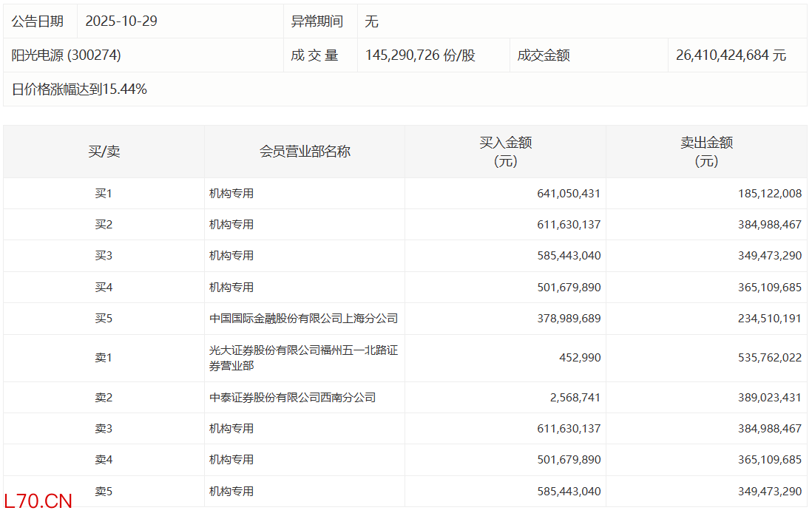
Task: Select the 阳光电源 (300274) stock name
Action: pos(66,55)
